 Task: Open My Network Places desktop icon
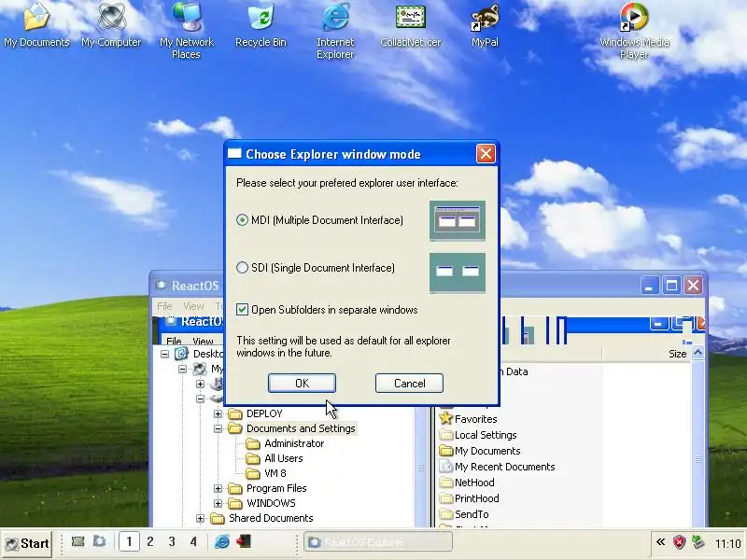click(186, 31)
